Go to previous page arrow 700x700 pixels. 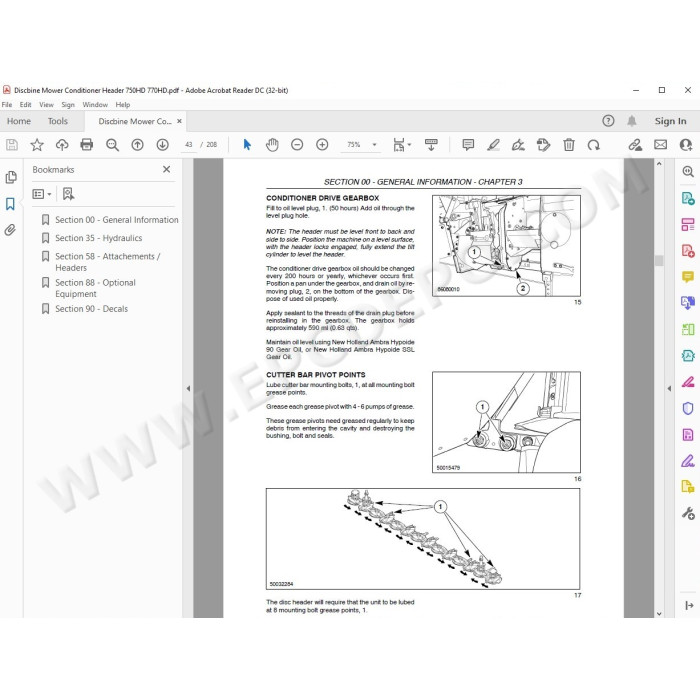click(x=138, y=145)
